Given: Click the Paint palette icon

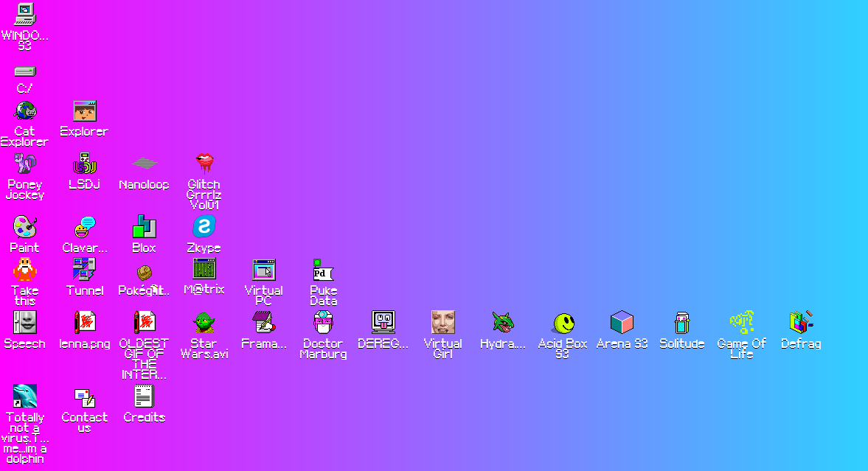Looking at the screenshot, I should tap(25, 227).
